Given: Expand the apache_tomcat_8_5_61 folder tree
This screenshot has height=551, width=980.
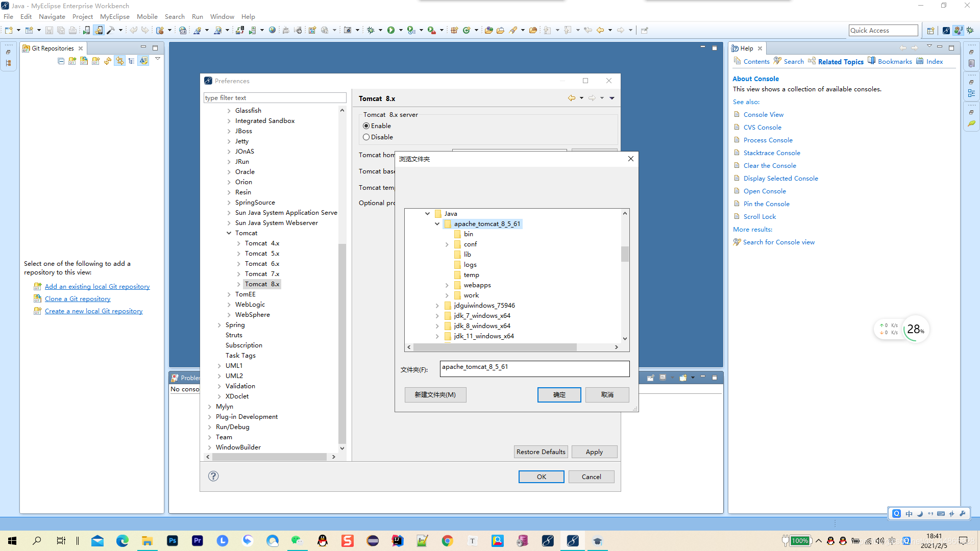Looking at the screenshot, I should pos(437,223).
